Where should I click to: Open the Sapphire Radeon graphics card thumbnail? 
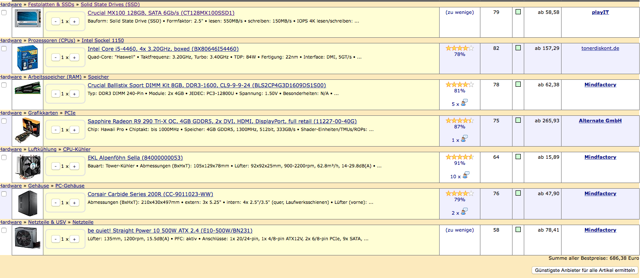[x=27, y=130]
